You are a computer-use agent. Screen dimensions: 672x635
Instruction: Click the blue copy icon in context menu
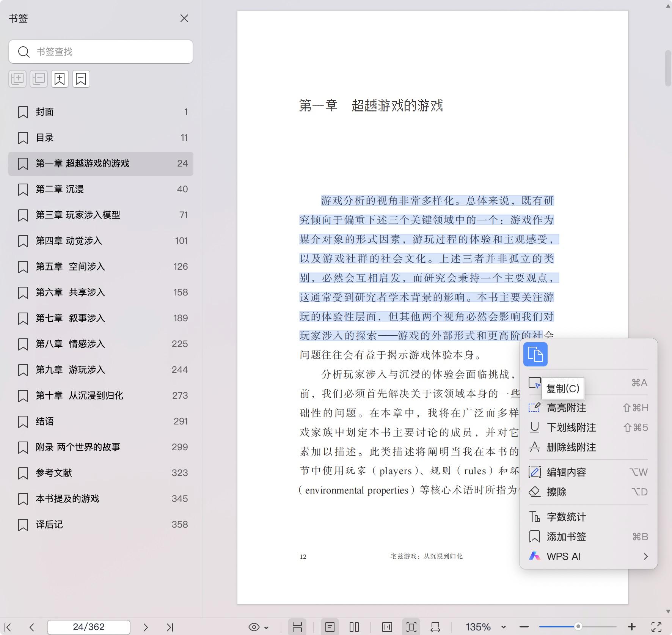click(x=535, y=354)
